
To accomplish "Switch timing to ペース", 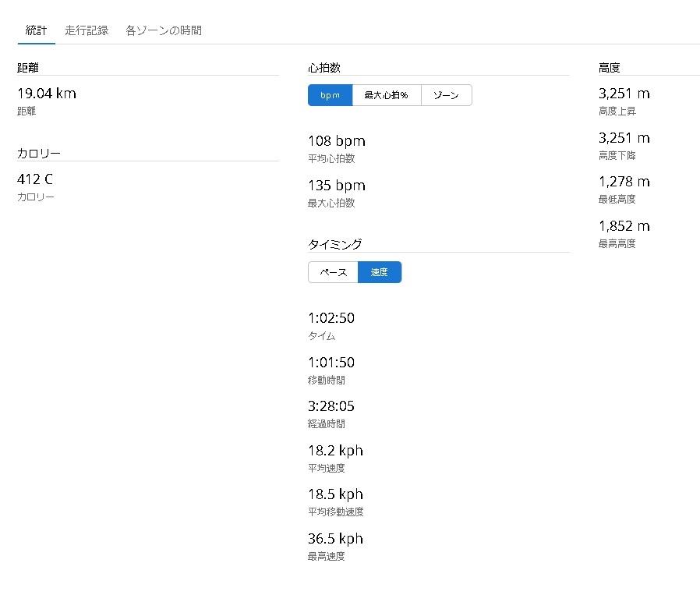I will pyautogui.click(x=333, y=272).
